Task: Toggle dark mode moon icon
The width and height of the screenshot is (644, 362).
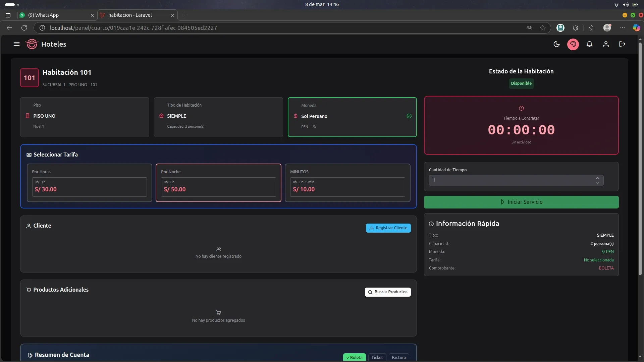Action: 556,44
